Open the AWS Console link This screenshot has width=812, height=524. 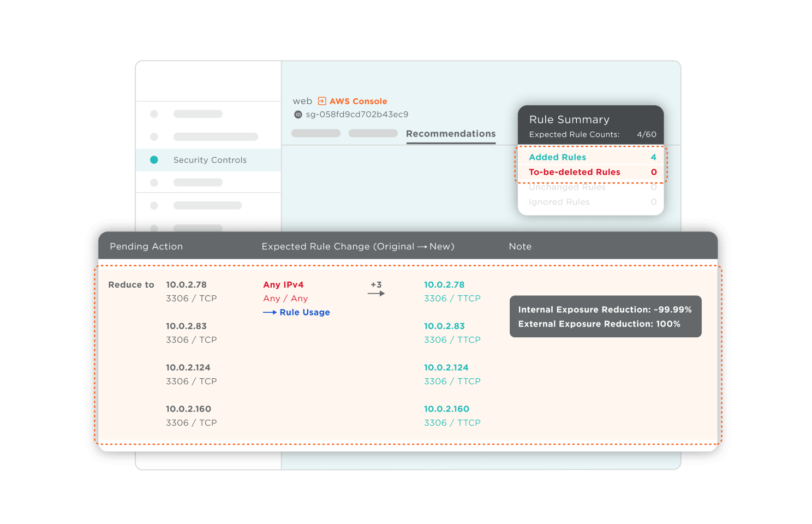tap(358, 101)
